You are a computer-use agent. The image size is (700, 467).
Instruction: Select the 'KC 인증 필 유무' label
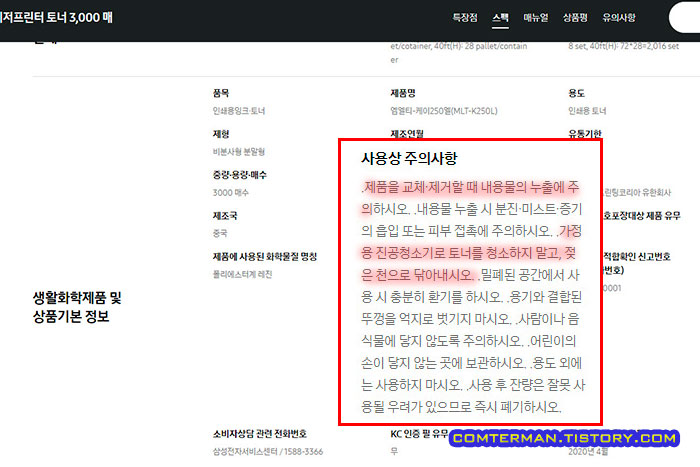point(419,434)
